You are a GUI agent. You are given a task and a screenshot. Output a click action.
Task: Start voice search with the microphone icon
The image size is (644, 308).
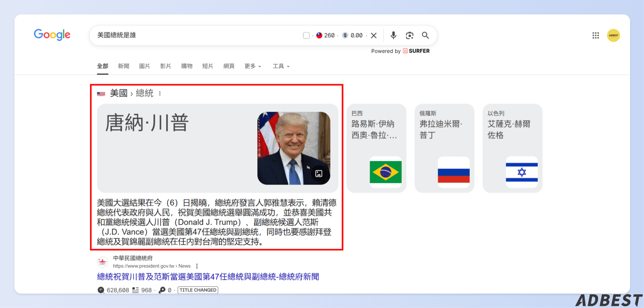(x=393, y=35)
